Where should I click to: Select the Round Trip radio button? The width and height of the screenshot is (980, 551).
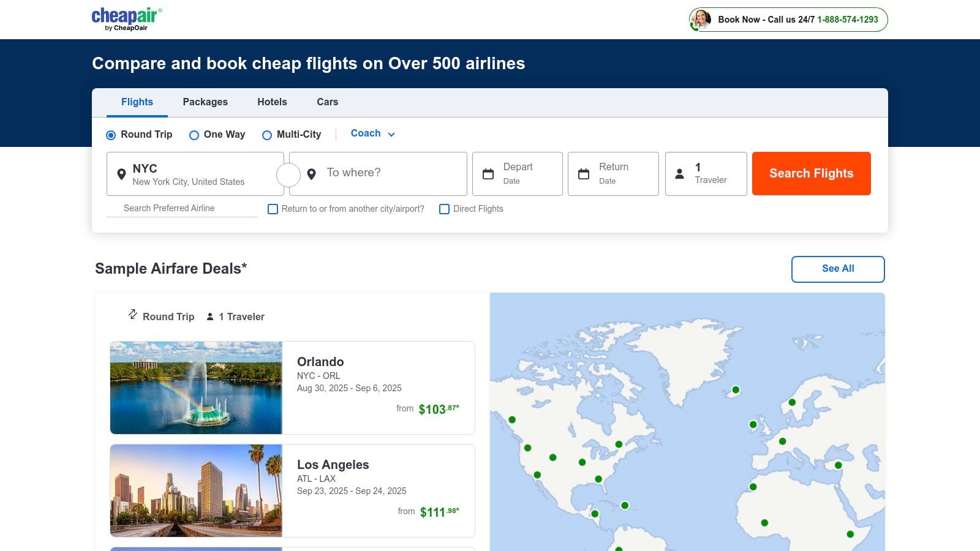coord(111,135)
